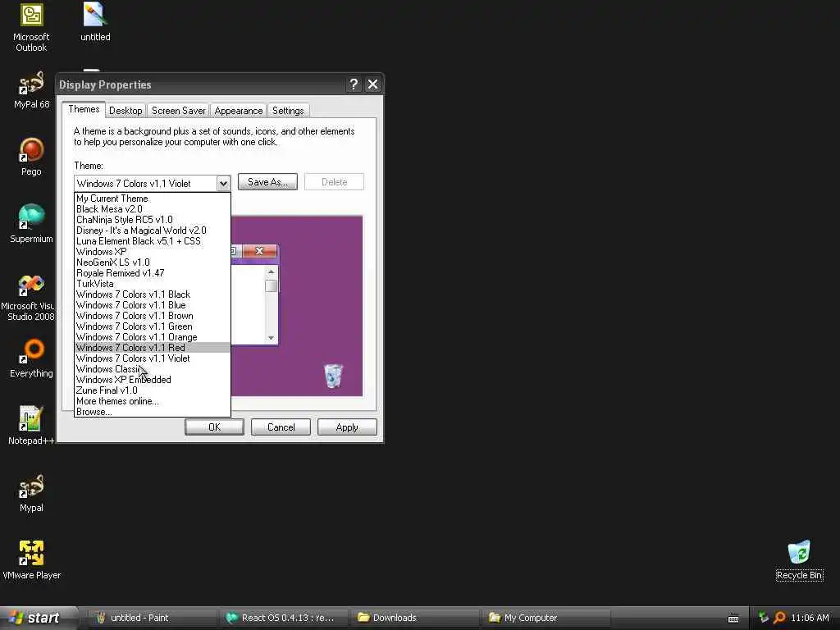Choose Windows 7 Colors v1.1 Blue
Viewport: 840px width, 630px height.
click(153, 305)
